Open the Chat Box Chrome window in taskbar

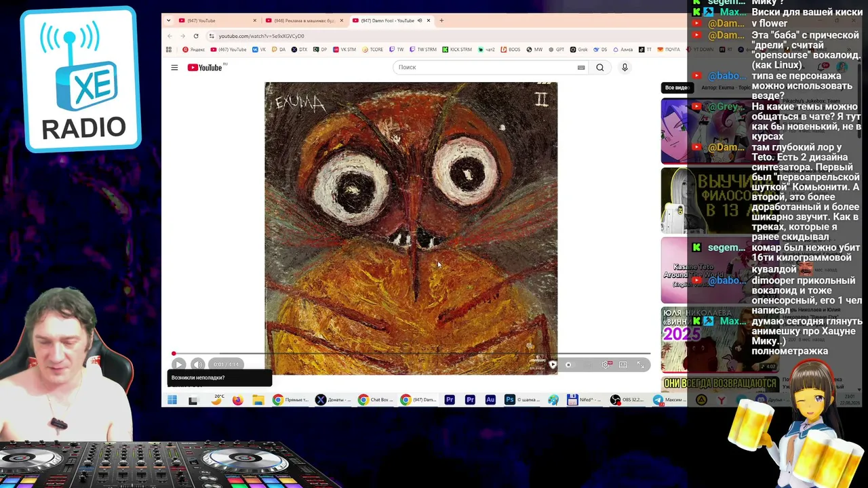tap(375, 400)
